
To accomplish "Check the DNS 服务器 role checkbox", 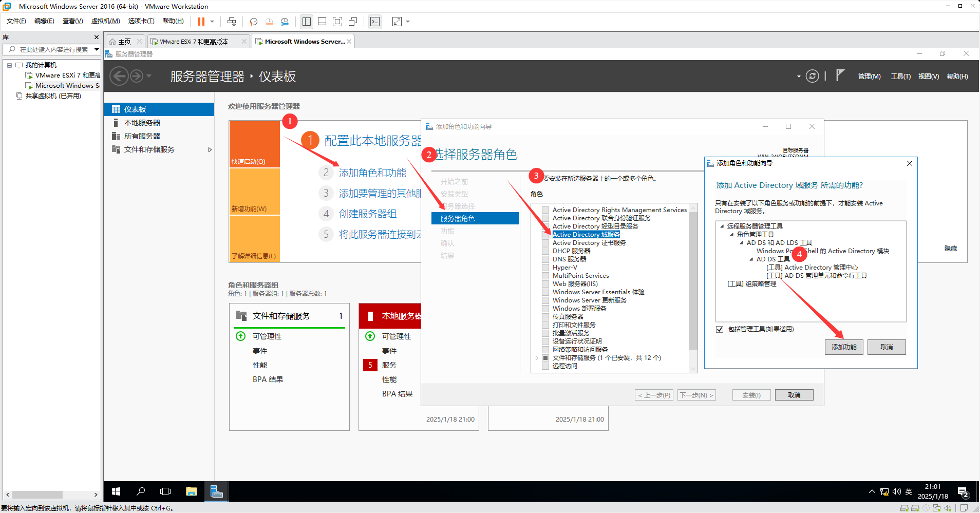I will point(545,259).
